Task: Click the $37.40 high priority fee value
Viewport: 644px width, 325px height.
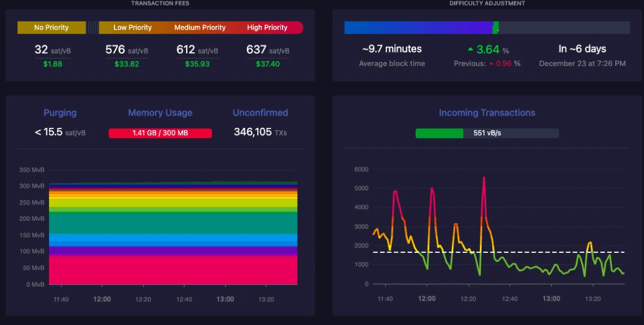Action: pyautogui.click(x=268, y=64)
